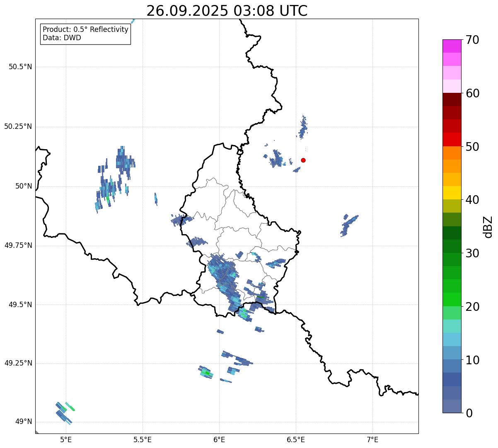Screen dimensions: 498x448
Task: Click the 6.5°E longitude label
Action: tap(296, 440)
